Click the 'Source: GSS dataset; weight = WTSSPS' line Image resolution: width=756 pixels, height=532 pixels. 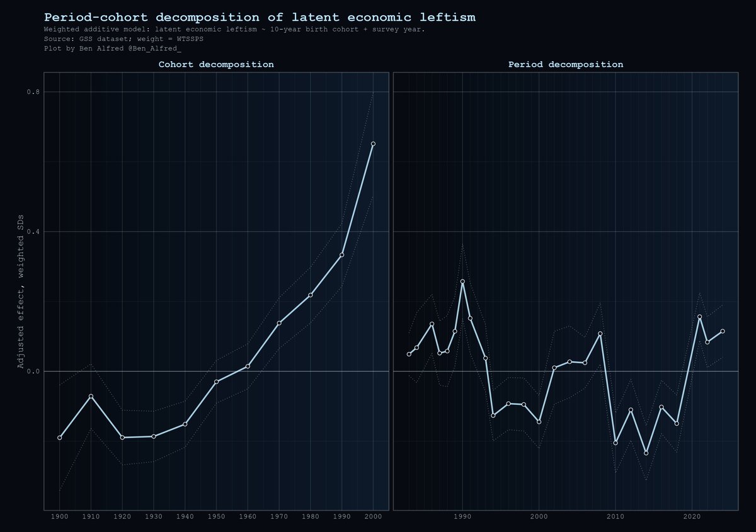click(123, 38)
